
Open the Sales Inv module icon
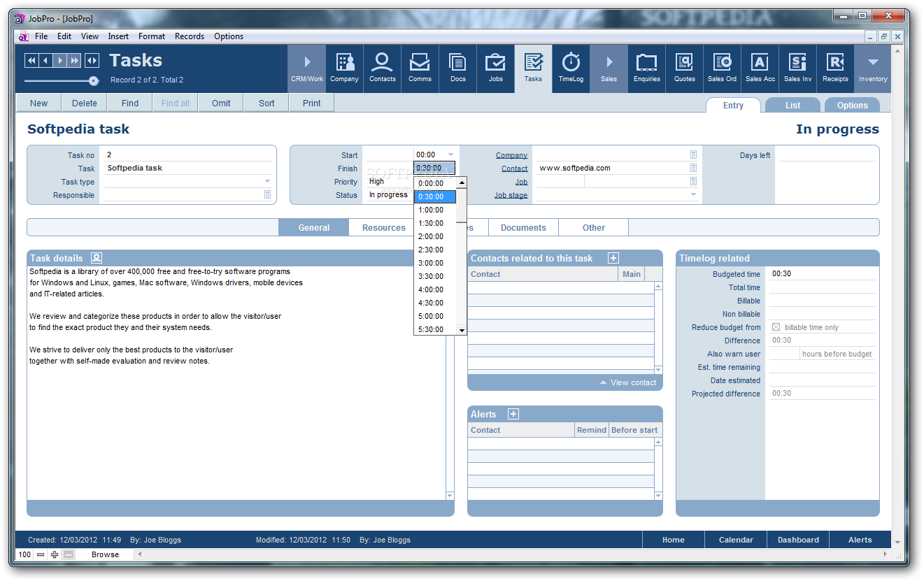(797, 68)
